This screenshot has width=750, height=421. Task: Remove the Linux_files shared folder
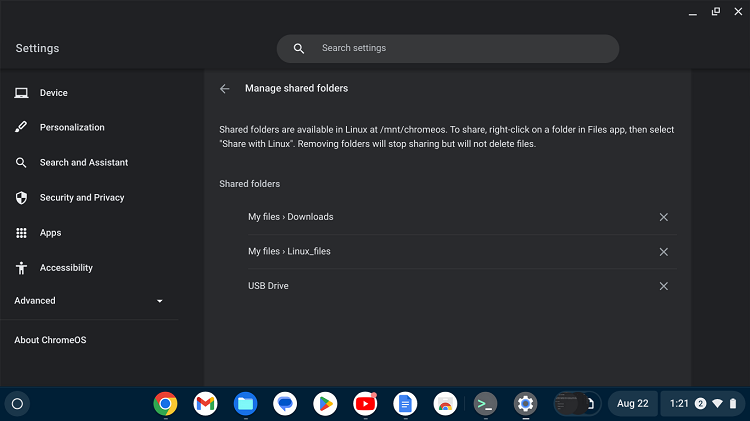[663, 252]
